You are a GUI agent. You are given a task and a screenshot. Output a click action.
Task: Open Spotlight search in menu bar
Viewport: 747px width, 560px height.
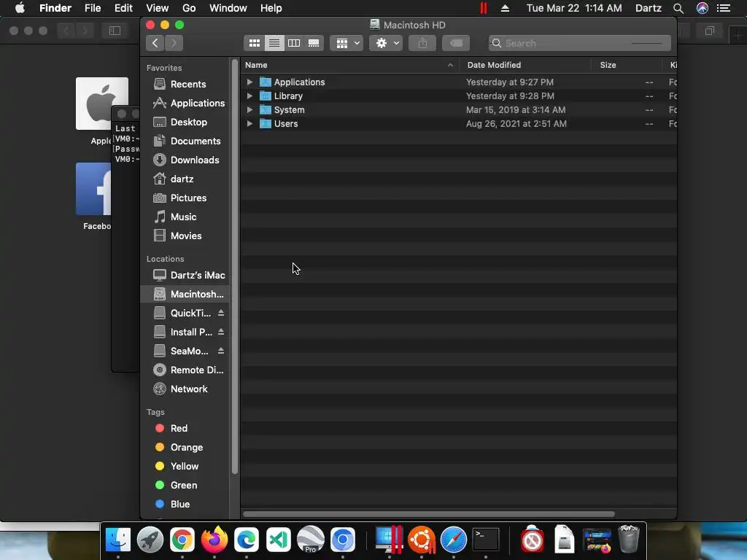pos(678,8)
